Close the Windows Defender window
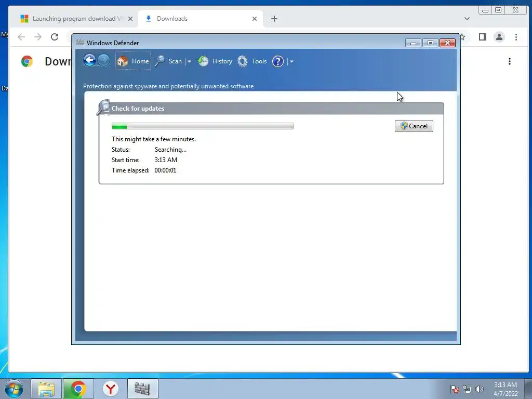Viewport: 532px width, 399px height. click(447, 43)
